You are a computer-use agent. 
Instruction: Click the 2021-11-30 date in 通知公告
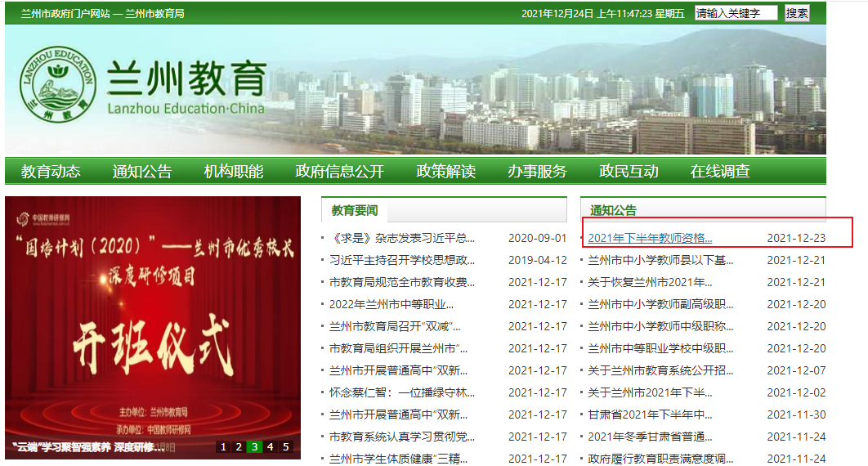[x=796, y=415]
